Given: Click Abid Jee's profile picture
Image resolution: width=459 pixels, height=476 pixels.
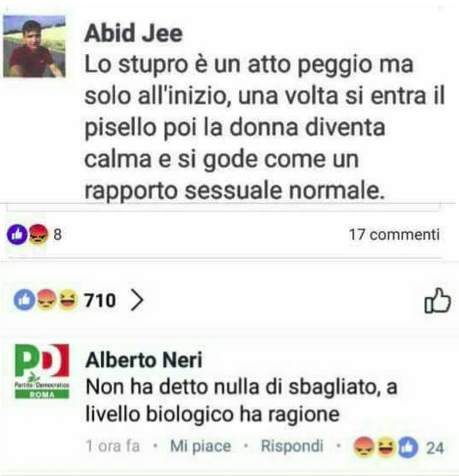Looking at the screenshot, I should (34, 46).
